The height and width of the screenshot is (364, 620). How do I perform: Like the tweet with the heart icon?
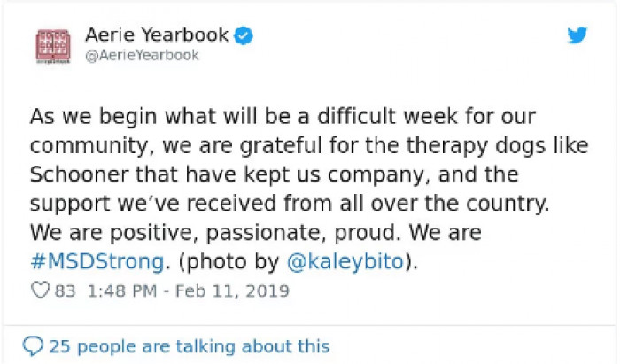click(40, 290)
